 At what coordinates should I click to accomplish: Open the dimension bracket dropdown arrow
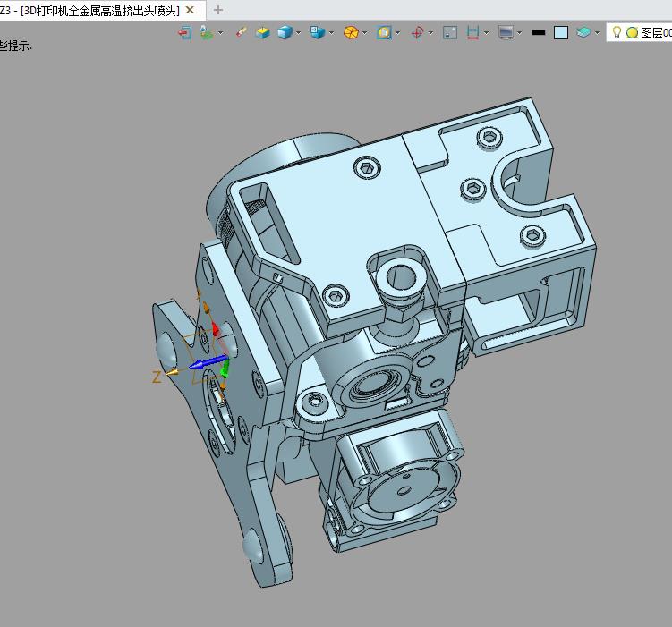pyautogui.click(x=486, y=32)
